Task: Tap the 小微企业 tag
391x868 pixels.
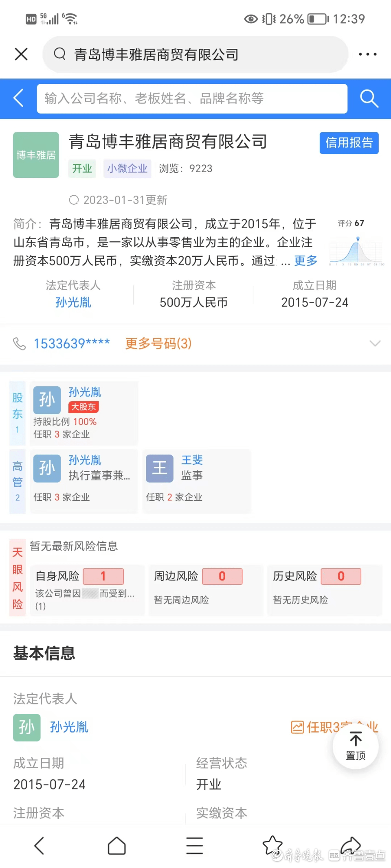Action: click(x=127, y=168)
